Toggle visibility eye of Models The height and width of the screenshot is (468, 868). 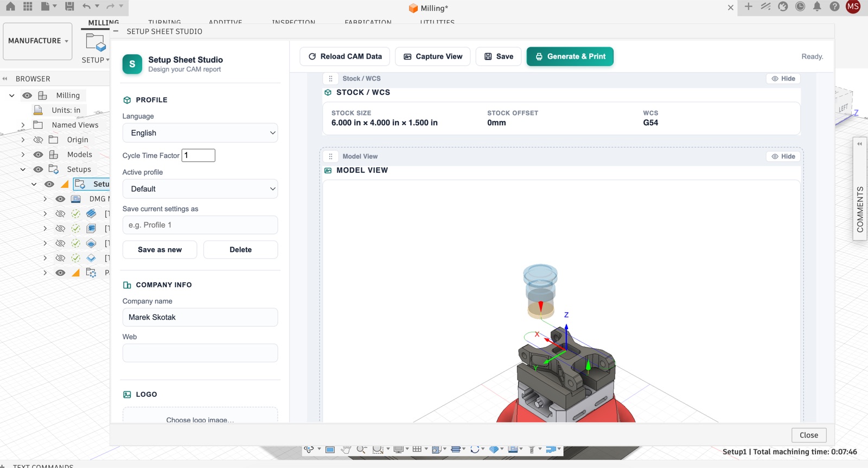click(x=38, y=155)
